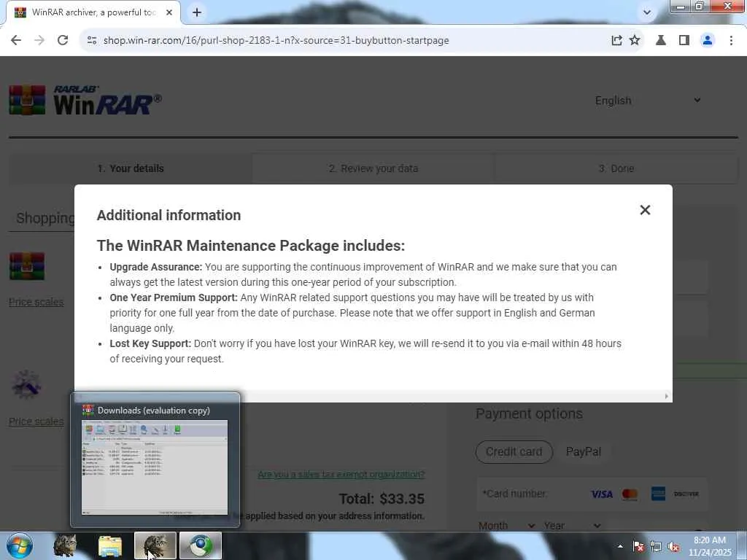Open the expiry Year dropdown
Image resolution: width=747 pixels, height=560 pixels.
[572, 526]
